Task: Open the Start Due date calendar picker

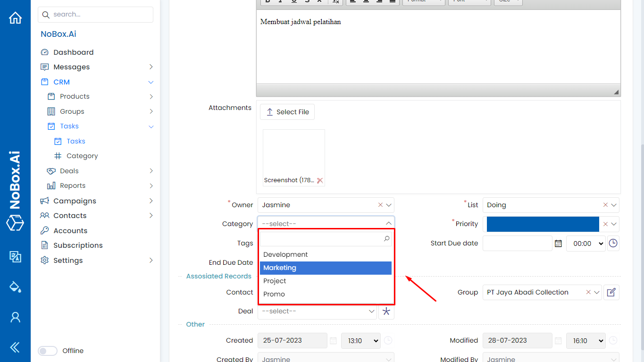Action: point(558,244)
